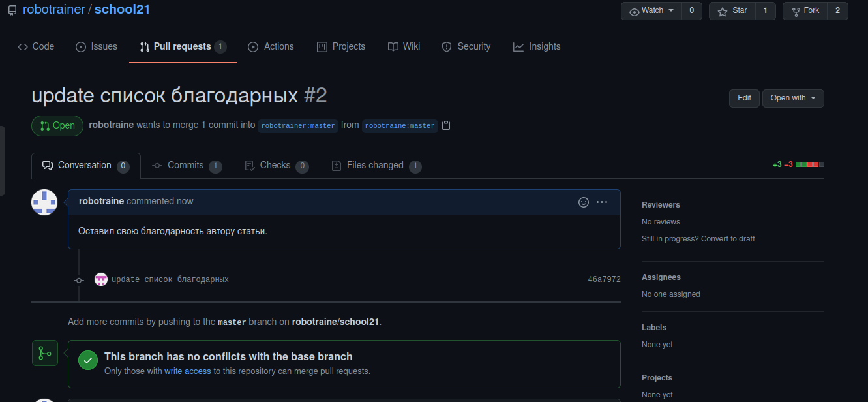The image size is (868, 402).
Task: Switch to the Issues tab
Action: click(97, 46)
